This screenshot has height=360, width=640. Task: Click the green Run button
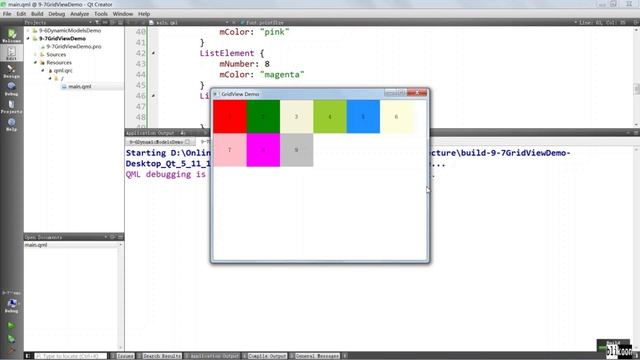11,326
